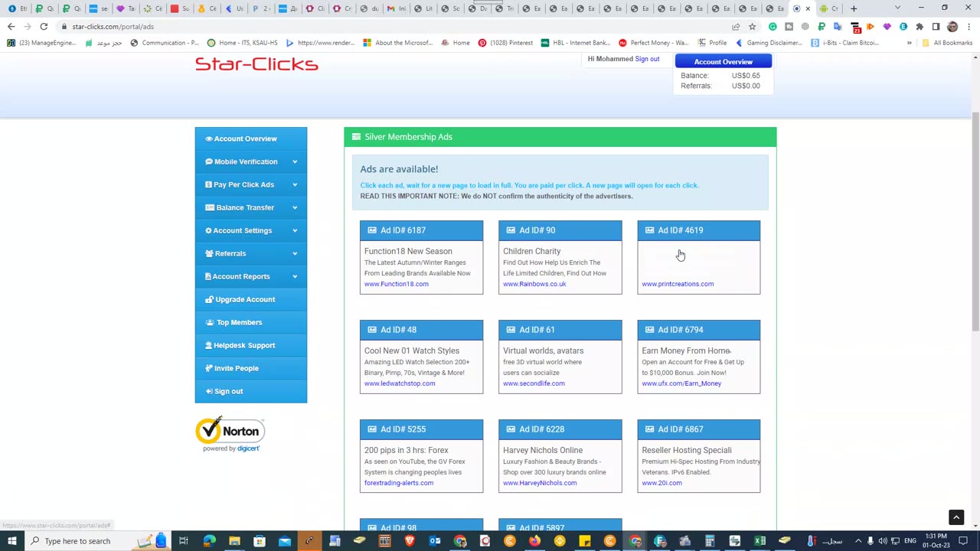Image resolution: width=980 pixels, height=551 pixels.
Task: Expand the Referrals menu arrow
Action: (x=295, y=253)
